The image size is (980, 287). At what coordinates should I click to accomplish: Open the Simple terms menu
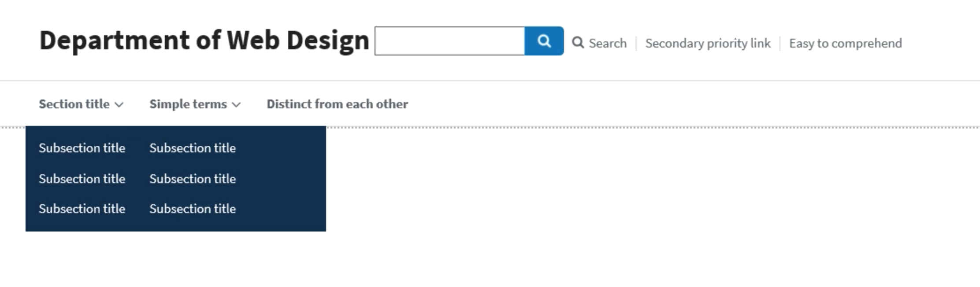tap(195, 104)
